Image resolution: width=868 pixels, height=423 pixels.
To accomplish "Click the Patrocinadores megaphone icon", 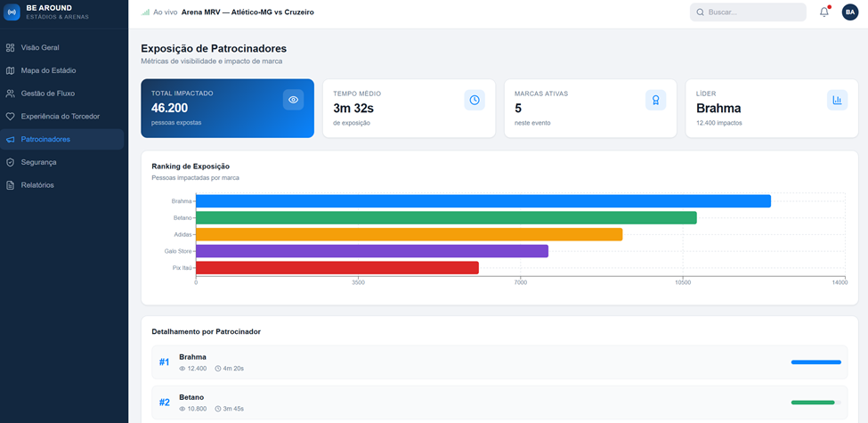I will click(10, 140).
